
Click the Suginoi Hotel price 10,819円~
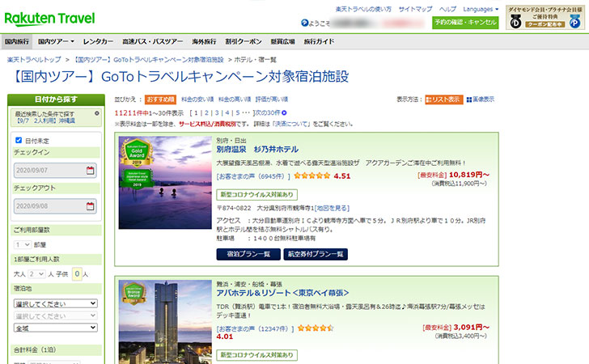[469, 175]
